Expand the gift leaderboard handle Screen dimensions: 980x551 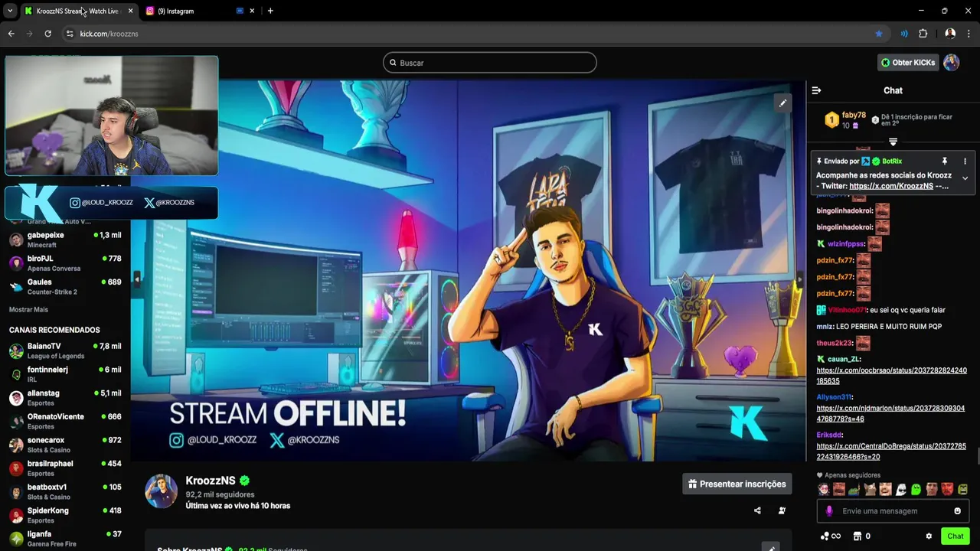893,142
